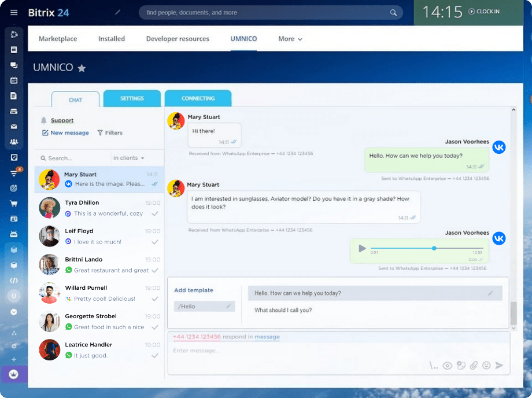Screen dimensions: 532x398
Task: Toggle the eye preview icon in message toolbar
Action: [448, 366]
